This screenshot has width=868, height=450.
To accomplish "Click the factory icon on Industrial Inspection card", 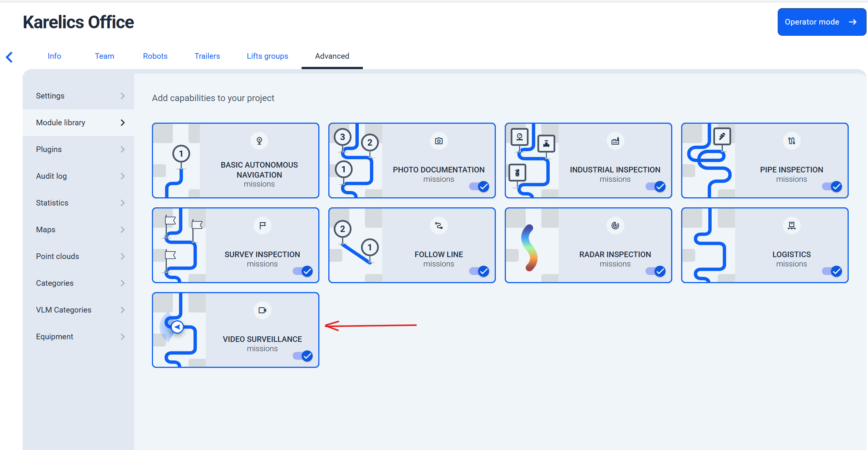I will (x=615, y=141).
